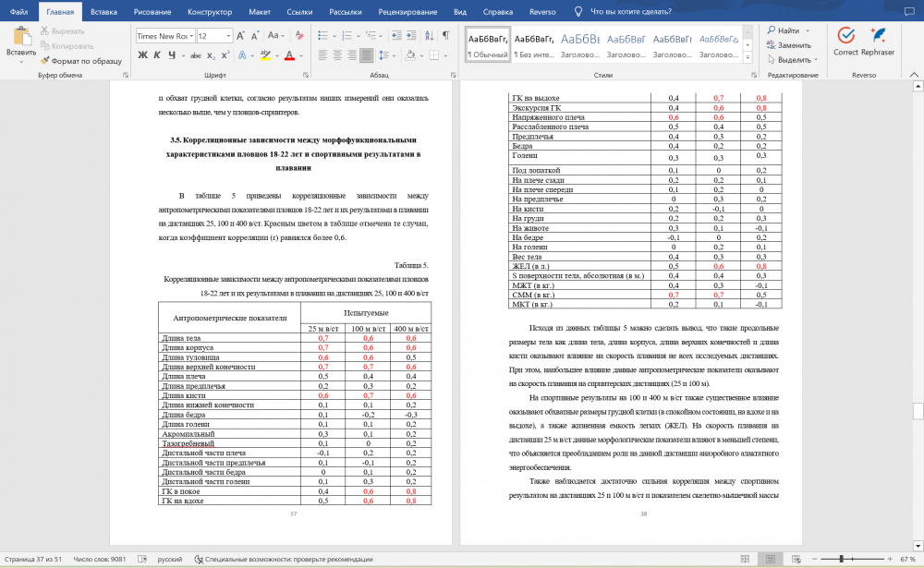The height and width of the screenshot is (568, 924).
Task: Click the justify alignment icon
Action: click(367, 54)
